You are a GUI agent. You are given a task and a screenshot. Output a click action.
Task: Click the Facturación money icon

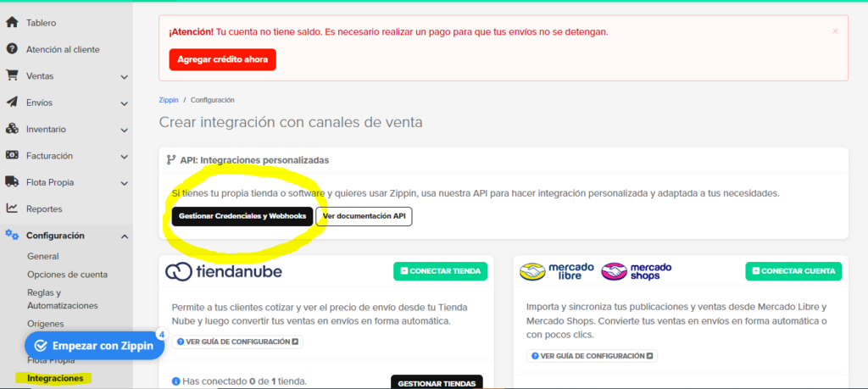point(12,155)
